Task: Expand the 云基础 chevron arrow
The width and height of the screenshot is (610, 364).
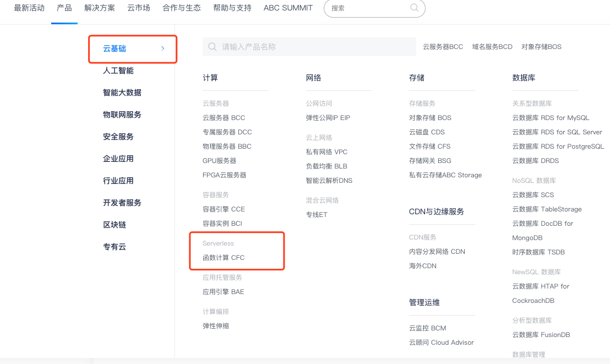Action: pyautogui.click(x=162, y=48)
